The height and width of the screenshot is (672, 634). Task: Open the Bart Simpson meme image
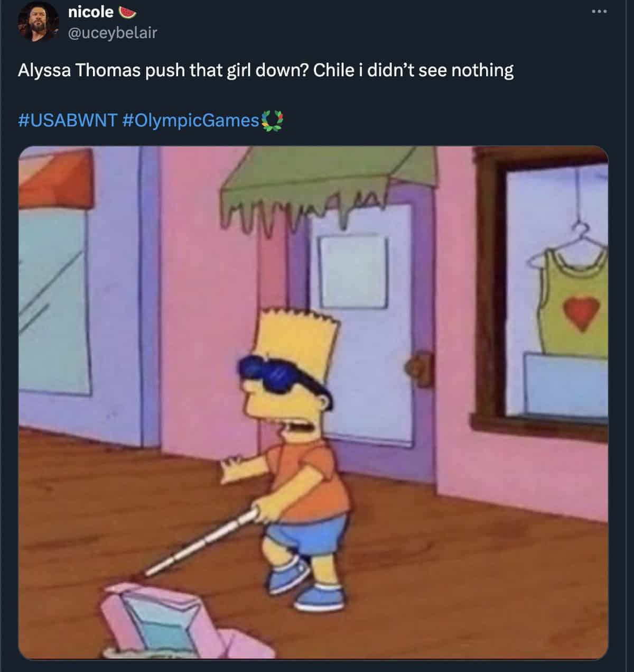pyautogui.click(x=313, y=402)
